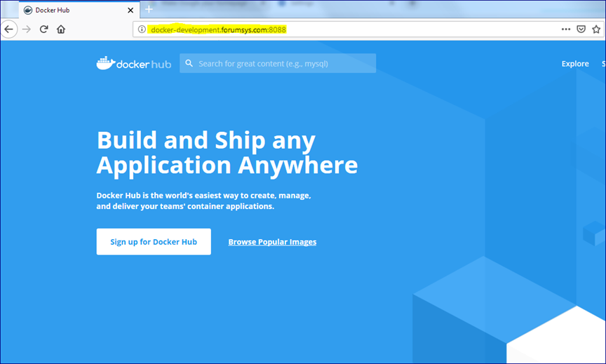Click the address bar URL docker-development.forumsys.com:8088

[218, 29]
